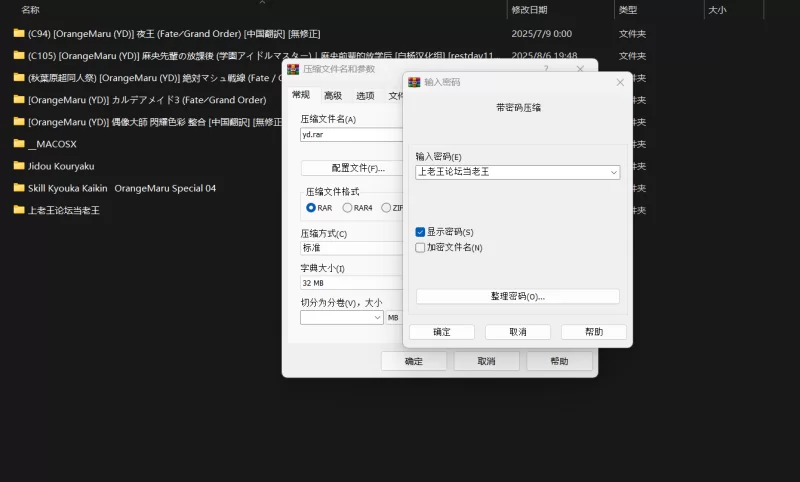The height and width of the screenshot is (482, 800).
Task: Switch to the 高级 tab
Action: click(333, 95)
